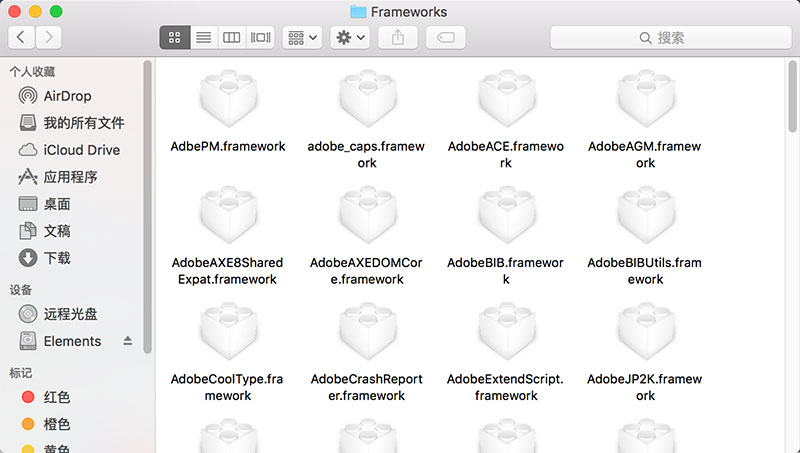
Task: Eject the Elements drive
Action: [x=128, y=341]
